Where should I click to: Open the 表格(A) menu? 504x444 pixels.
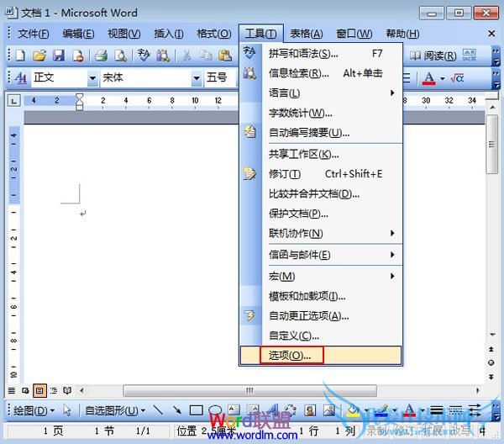pyautogui.click(x=307, y=34)
